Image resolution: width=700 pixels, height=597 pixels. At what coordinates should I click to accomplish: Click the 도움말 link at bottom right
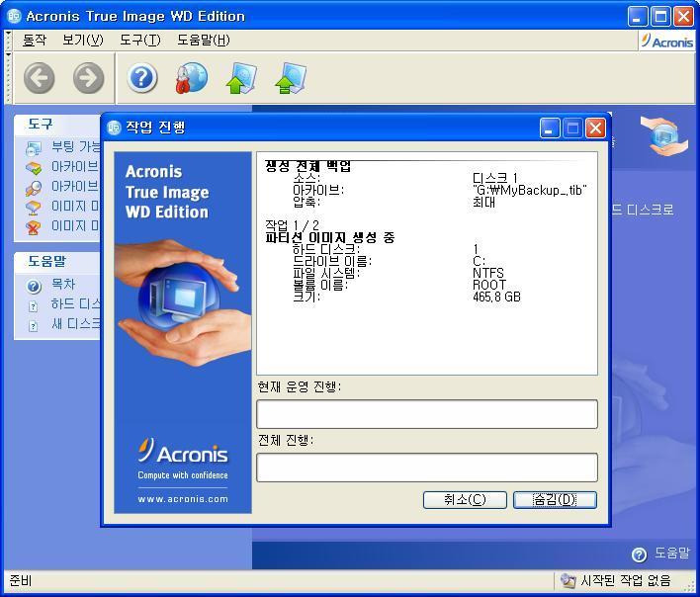pos(672,554)
